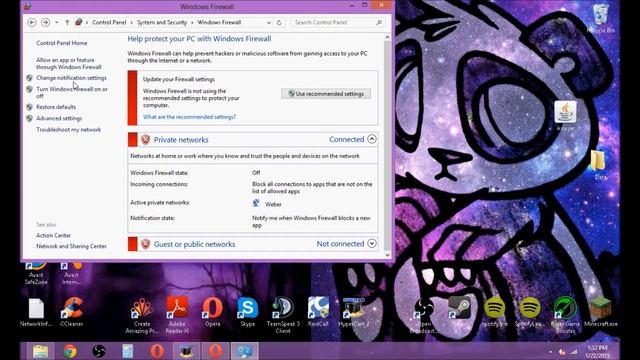This screenshot has width=640, height=360.
Task: Click Restore defaults link
Action: (56, 107)
